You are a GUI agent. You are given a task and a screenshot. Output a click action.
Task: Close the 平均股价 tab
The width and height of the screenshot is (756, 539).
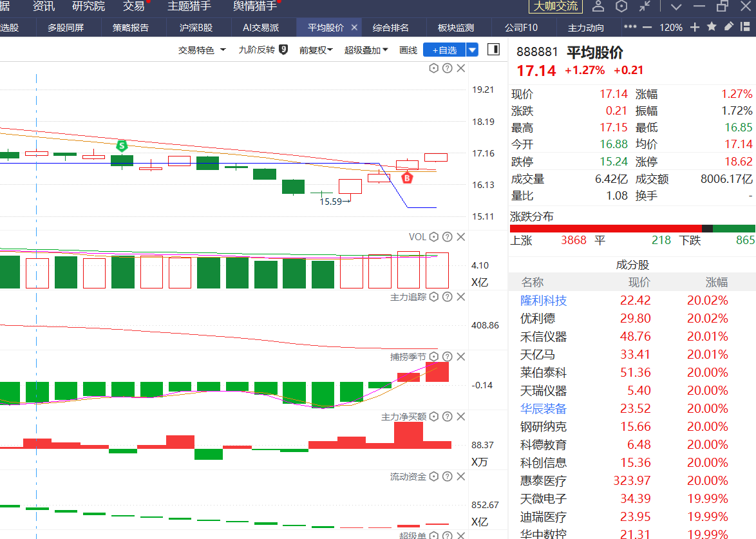(354, 28)
